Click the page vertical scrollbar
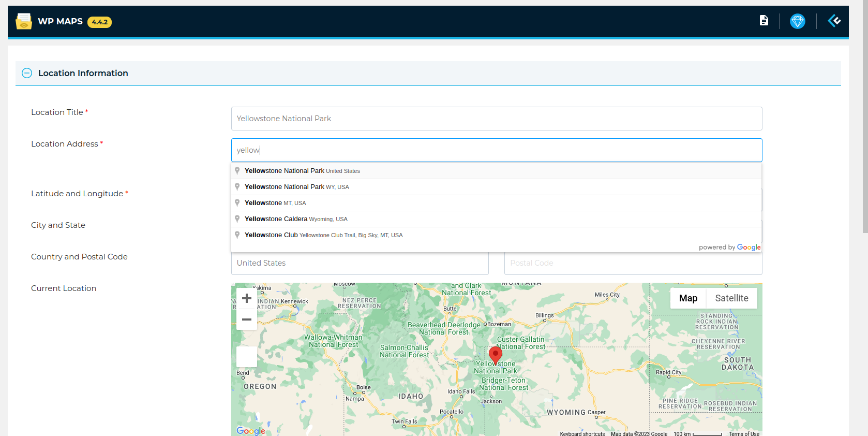Screen dimensions: 868x436 [x=865, y=117]
